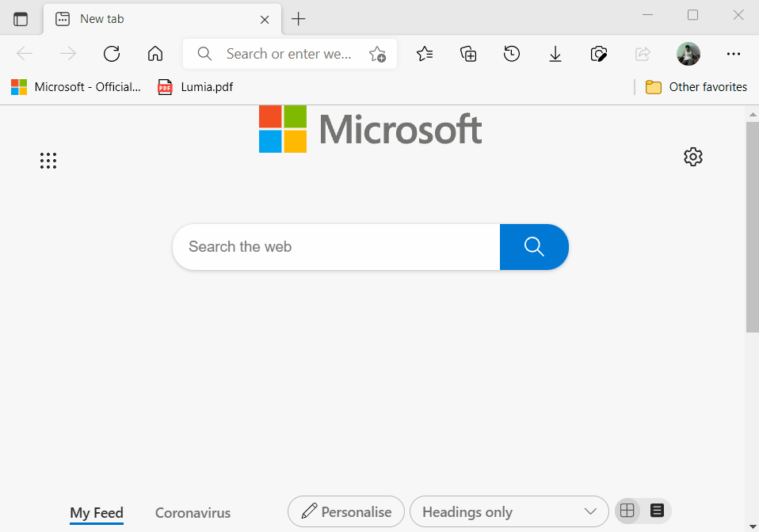Start a Web Capture
This screenshot has width=759, height=532.
coord(598,54)
